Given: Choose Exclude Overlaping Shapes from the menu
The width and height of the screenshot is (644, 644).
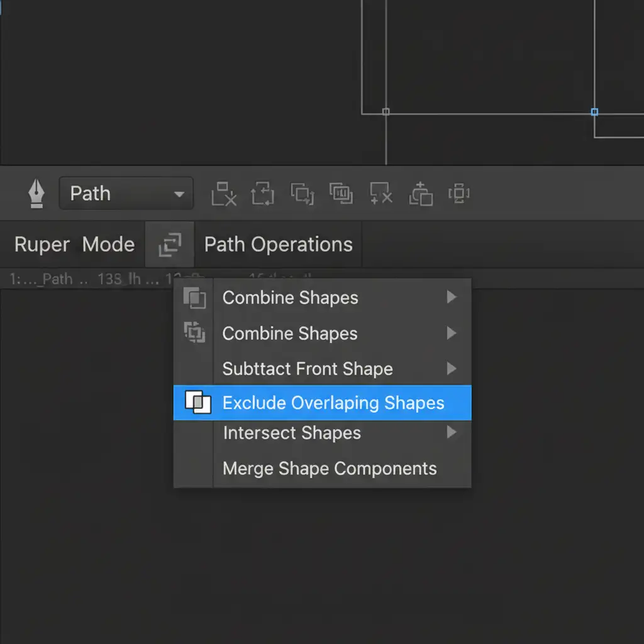Looking at the screenshot, I should pos(333,403).
